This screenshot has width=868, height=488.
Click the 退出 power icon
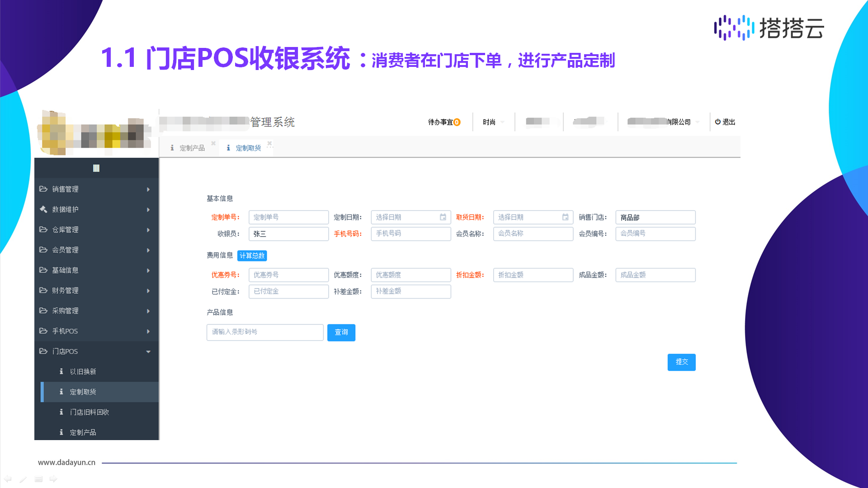(717, 122)
